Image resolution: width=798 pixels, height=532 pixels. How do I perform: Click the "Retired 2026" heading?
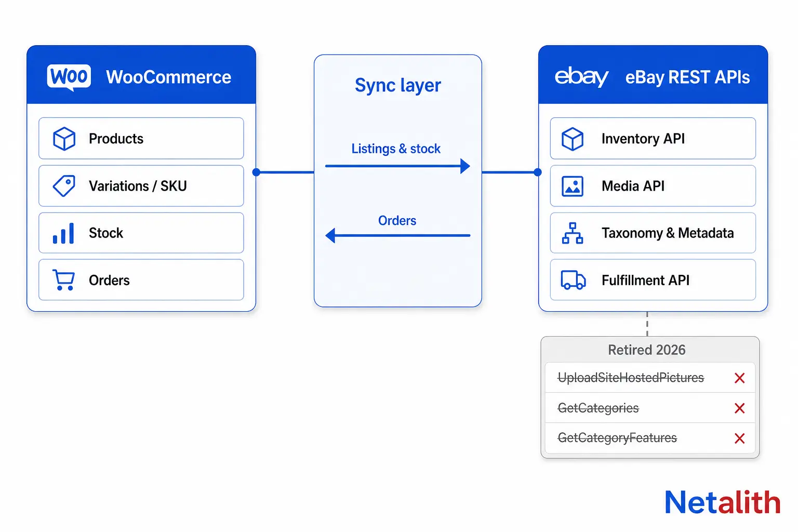647,350
